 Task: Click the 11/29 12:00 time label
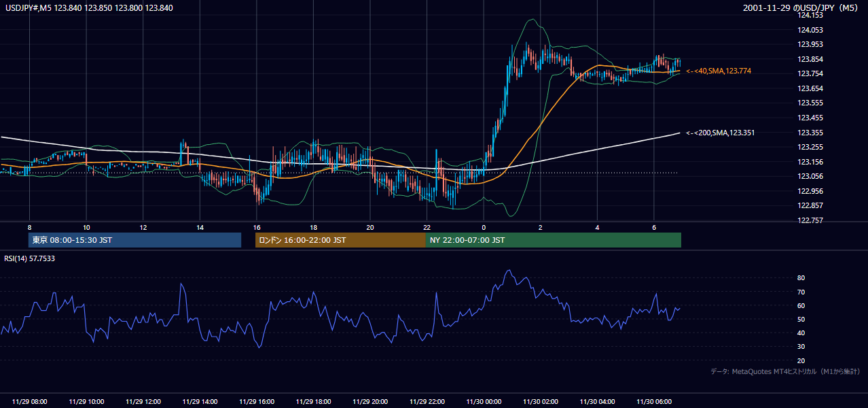coord(143,402)
